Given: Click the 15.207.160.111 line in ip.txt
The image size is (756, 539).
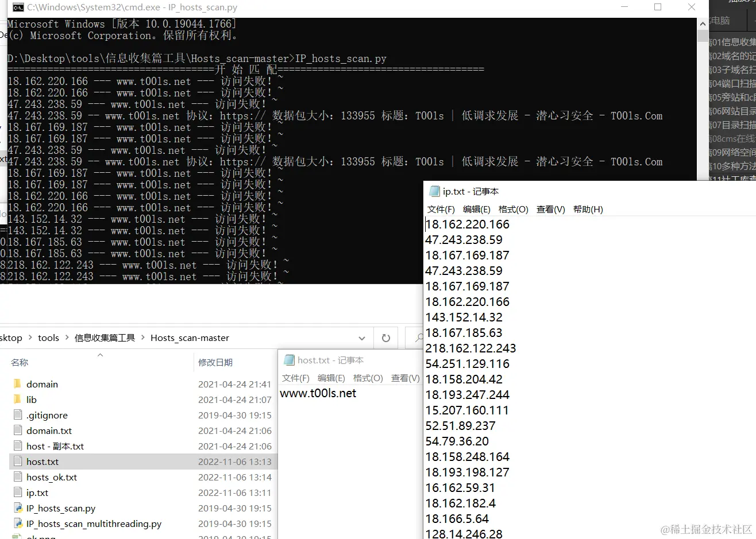Looking at the screenshot, I should click(467, 410).
